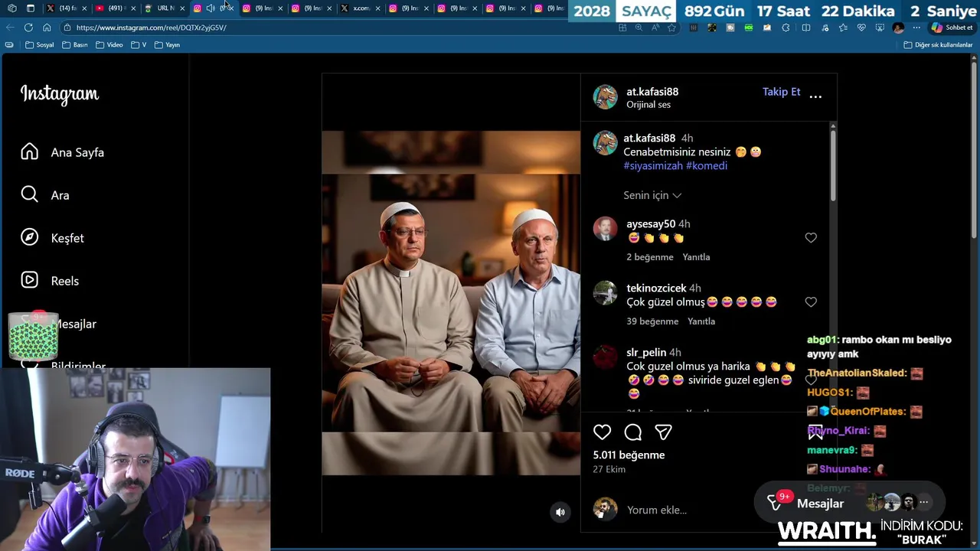
Task: Open slr_pelin username link
Action: pos(646,353)
